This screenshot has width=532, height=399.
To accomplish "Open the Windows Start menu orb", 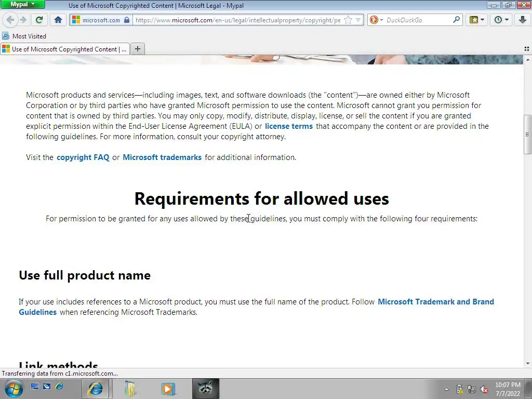I will (14, 389).
